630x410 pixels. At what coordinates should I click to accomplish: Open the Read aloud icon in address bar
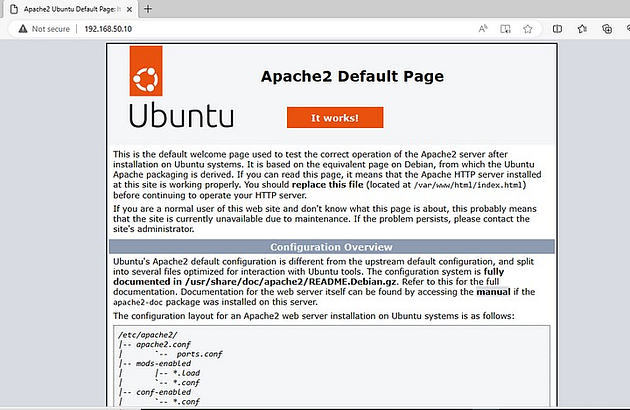tap(483, 29)
